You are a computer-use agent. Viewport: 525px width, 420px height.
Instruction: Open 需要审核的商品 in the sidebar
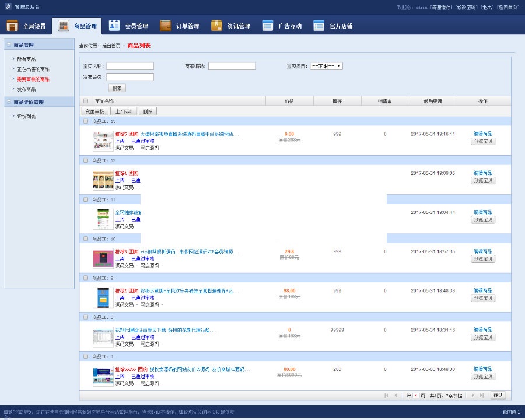coord(33,79)
